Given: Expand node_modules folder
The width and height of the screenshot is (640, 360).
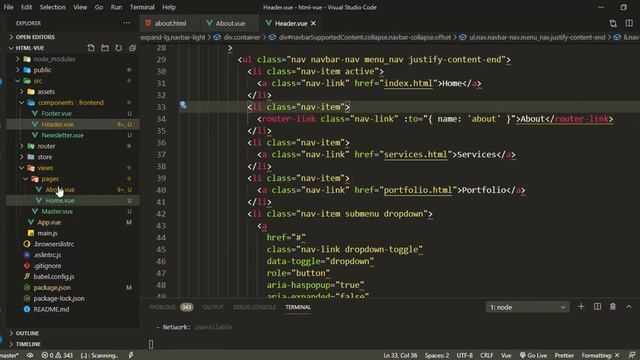Looking at the screenshot, I should [x=54, y=59].
